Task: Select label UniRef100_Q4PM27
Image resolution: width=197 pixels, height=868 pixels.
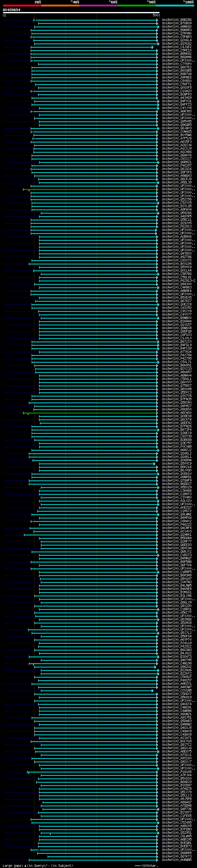Action: point(177,406)
